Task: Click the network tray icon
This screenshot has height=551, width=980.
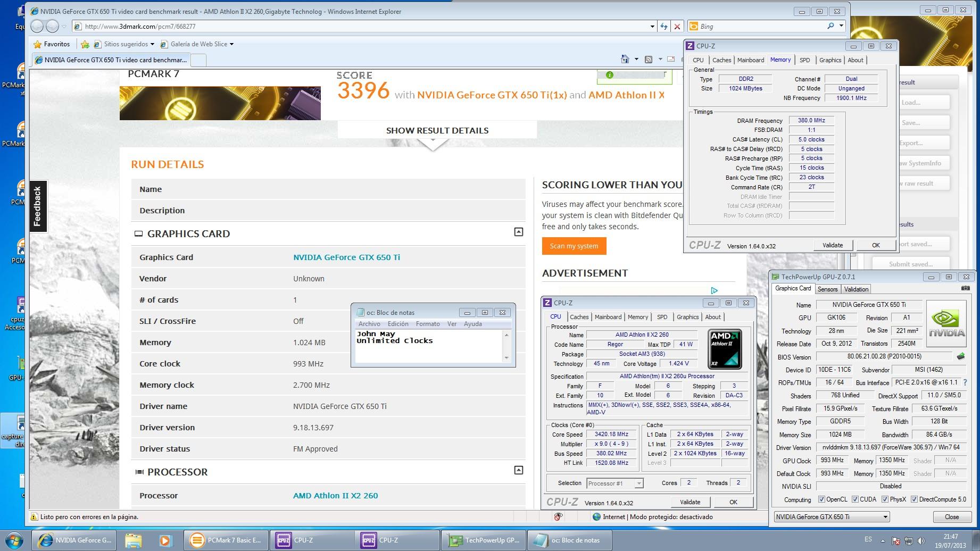Action: tap(908, 541)
